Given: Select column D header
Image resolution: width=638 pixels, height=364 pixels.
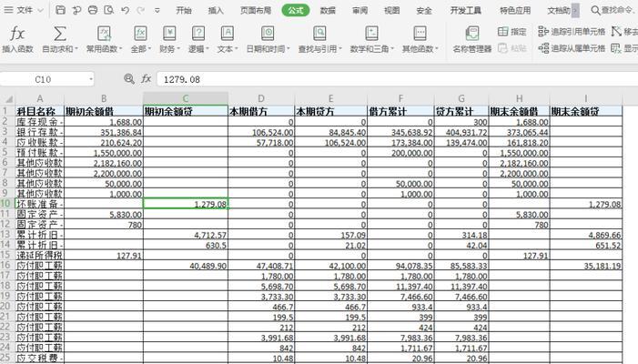Looking at the screenshot, I should 261,98.
